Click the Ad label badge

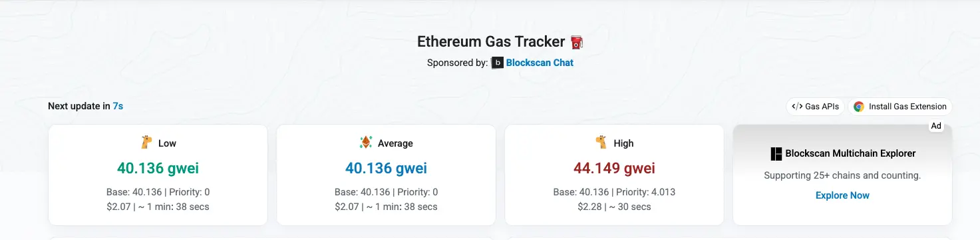tap(936, 126)
